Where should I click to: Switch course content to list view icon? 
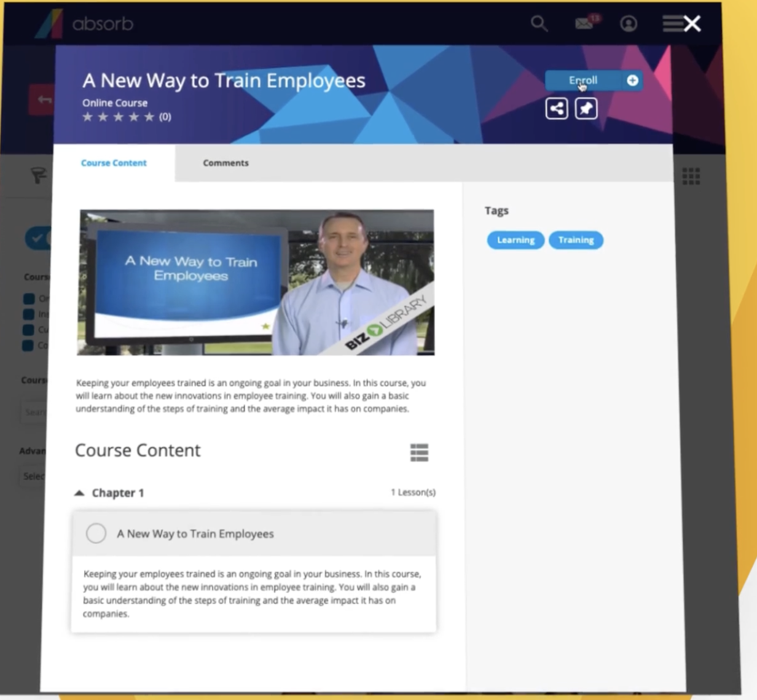[x=419, y=453]
